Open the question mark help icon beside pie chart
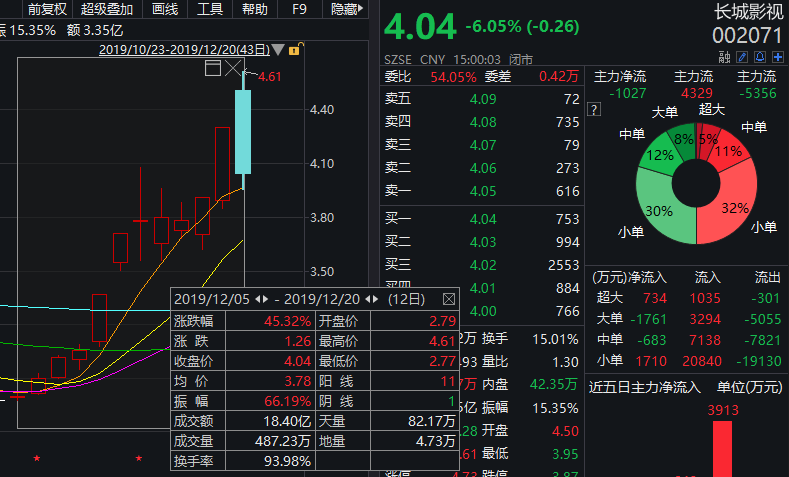Viewport: 789px width, 477px height. [x=594, y=110]
